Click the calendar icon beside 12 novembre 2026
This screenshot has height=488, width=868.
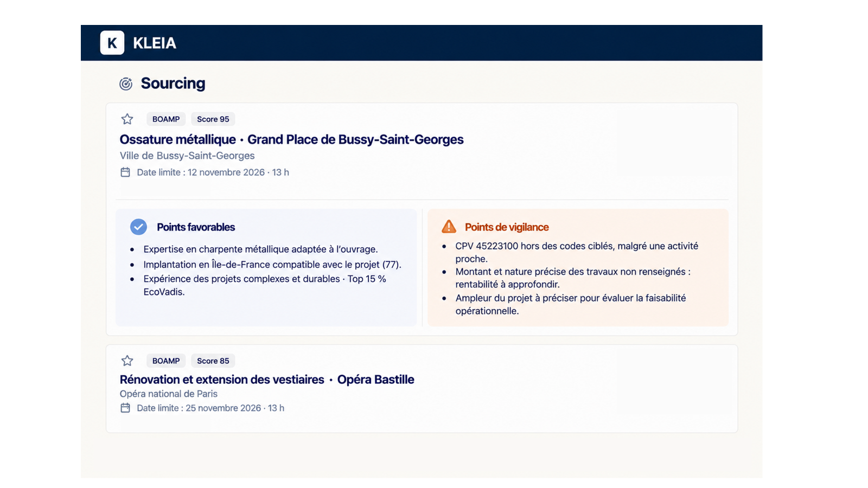(125, 172)
